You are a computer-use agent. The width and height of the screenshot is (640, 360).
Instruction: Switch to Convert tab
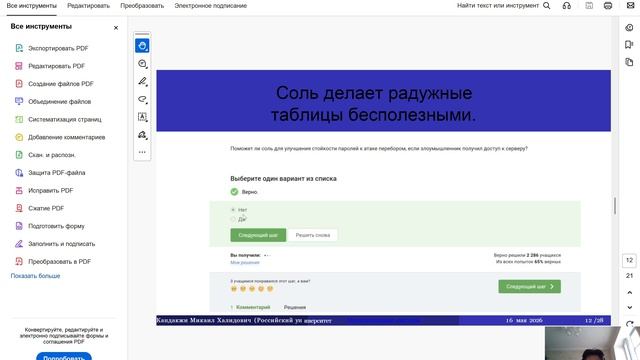tap(142, 6)
